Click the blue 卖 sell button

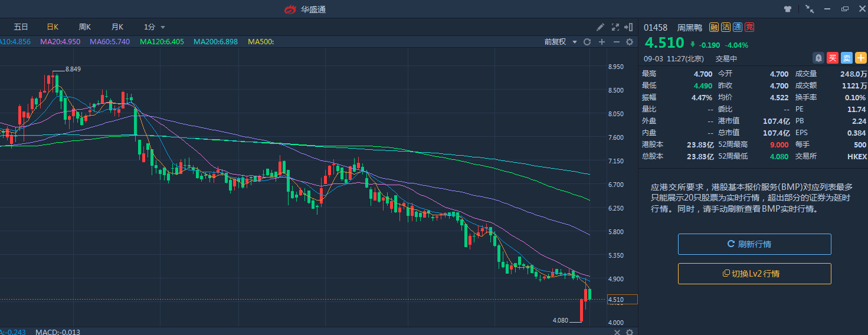pyautogui.click(x=847, y=58)
